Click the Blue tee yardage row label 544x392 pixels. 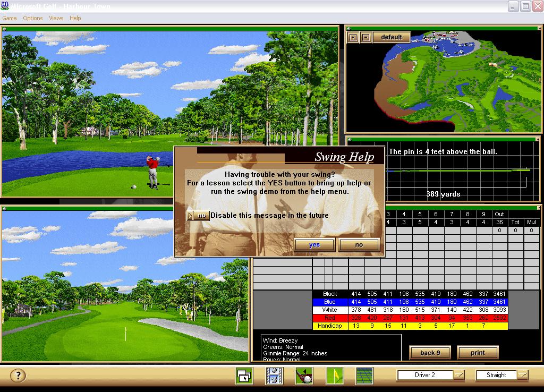point(329,302)
